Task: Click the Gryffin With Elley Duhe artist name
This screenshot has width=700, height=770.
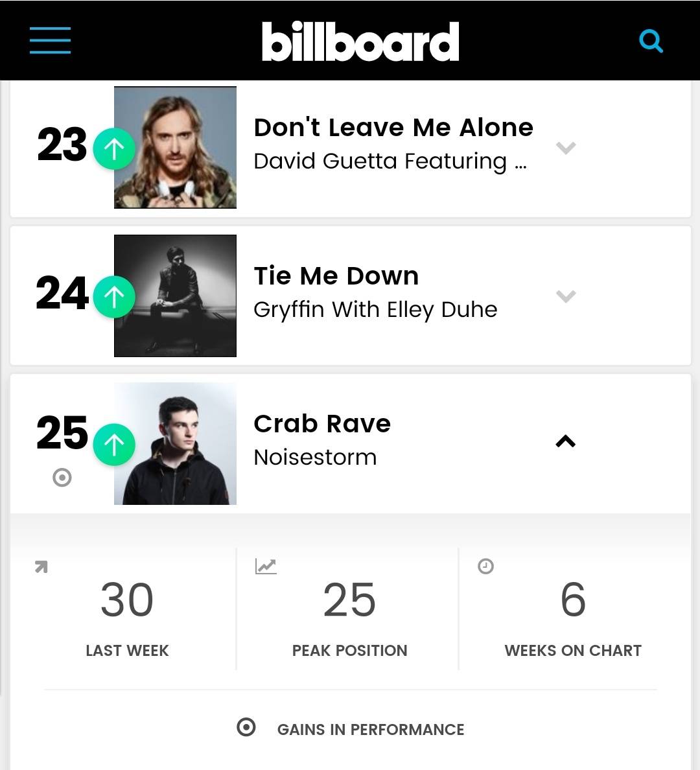Action: [x=375, y=309]
